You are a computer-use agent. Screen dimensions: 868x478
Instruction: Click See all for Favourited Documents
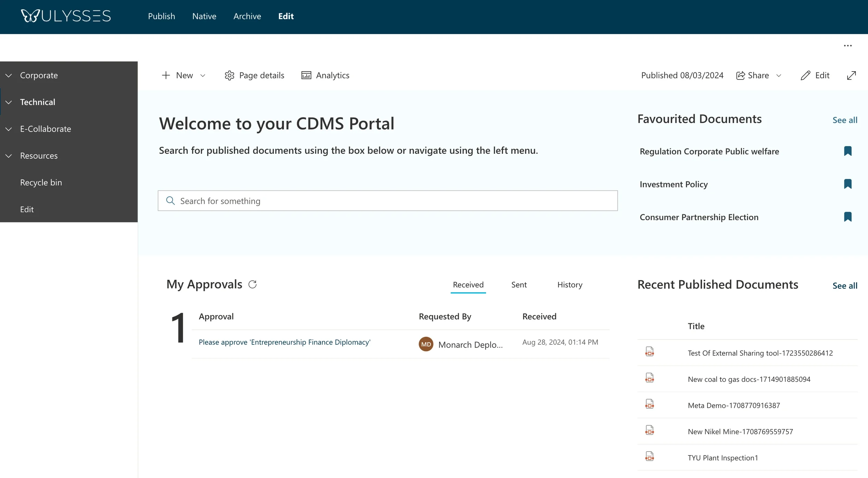844,120
